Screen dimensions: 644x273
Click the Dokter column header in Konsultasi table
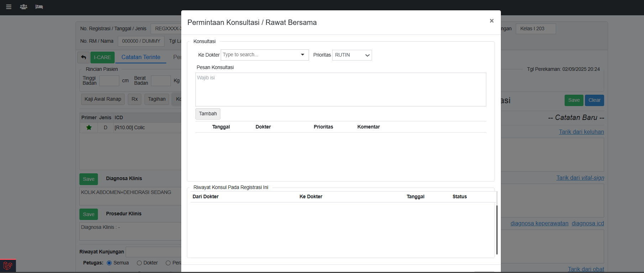coord(263,127)
